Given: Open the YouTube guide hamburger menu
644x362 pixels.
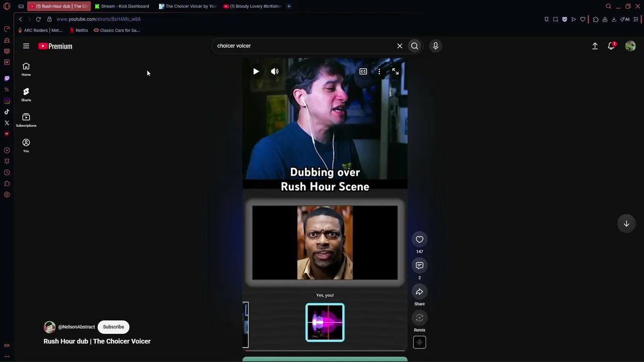Looking at the screenshot, I should (26, 46).
